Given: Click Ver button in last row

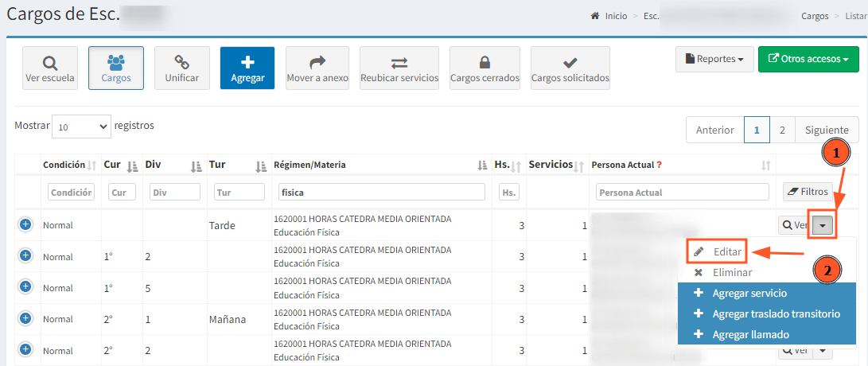Looking at the screenshot, I should [796, 351].
